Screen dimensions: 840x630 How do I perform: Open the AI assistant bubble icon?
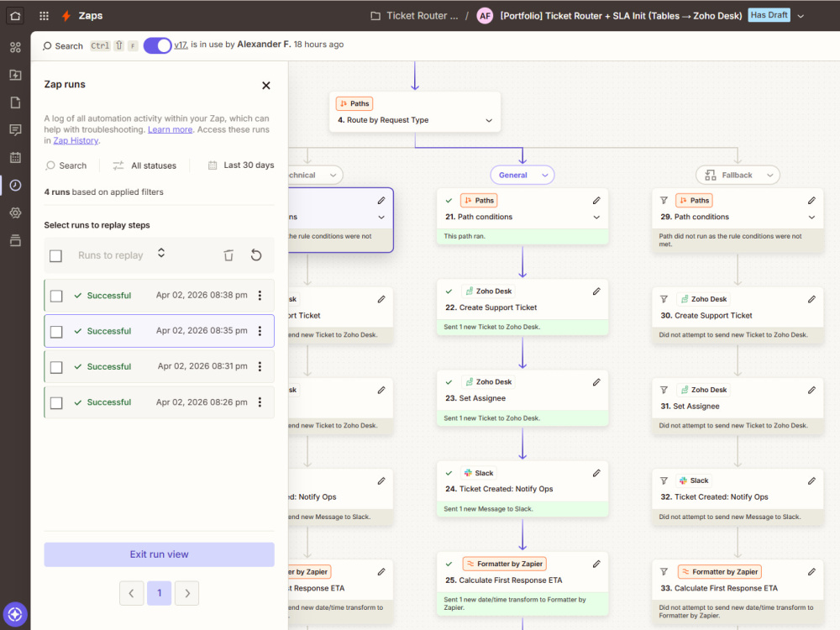[15, 614]
